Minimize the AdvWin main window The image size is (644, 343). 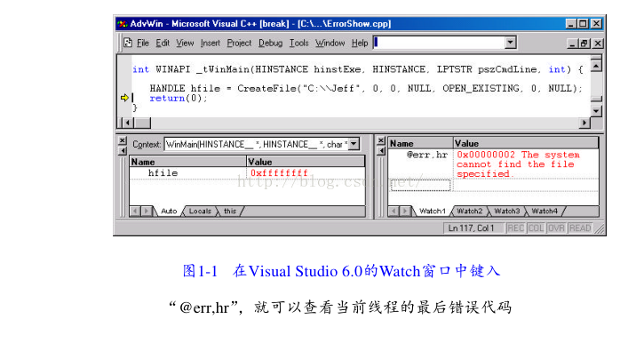click(571, 24)
